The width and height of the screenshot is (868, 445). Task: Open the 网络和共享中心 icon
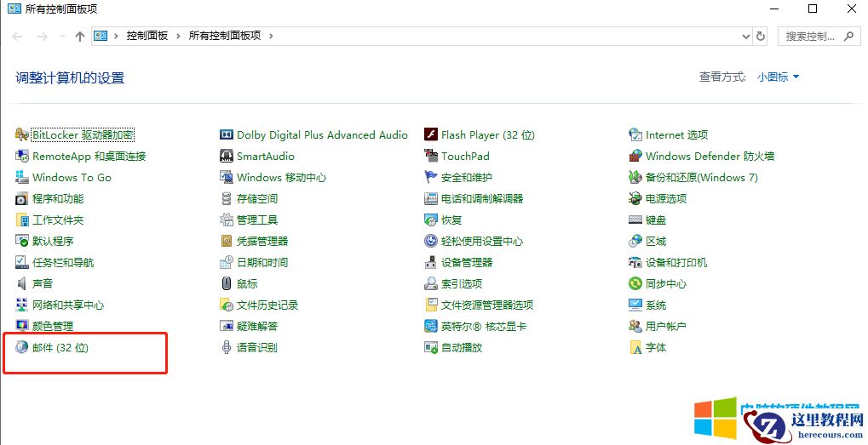tap(21, 305)
